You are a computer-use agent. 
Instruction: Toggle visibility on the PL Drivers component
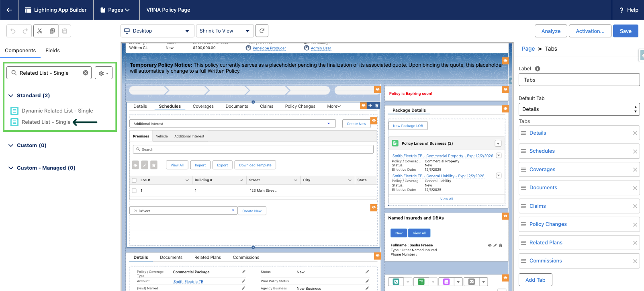coord(374,207)
